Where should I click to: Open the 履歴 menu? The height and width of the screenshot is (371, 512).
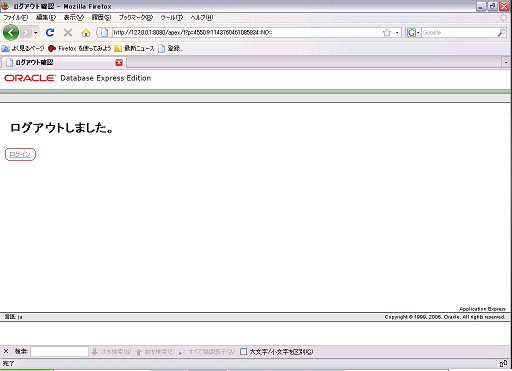pos(101,17)
